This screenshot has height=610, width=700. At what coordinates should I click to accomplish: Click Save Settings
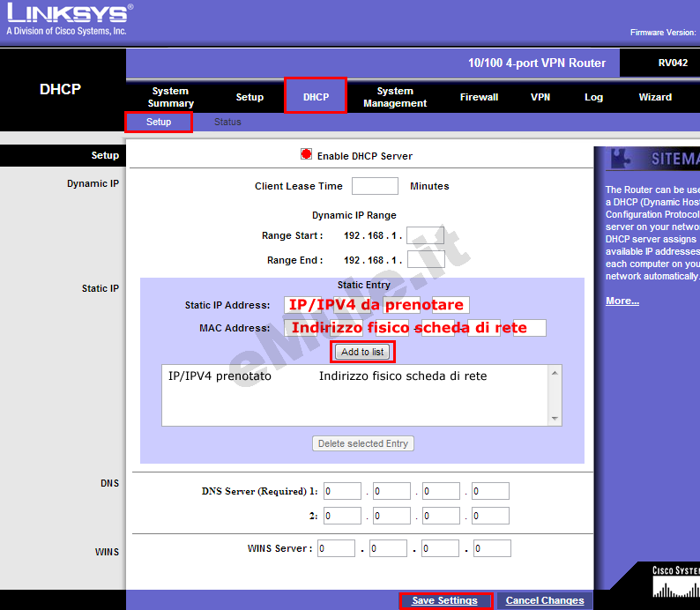[444, 600]
